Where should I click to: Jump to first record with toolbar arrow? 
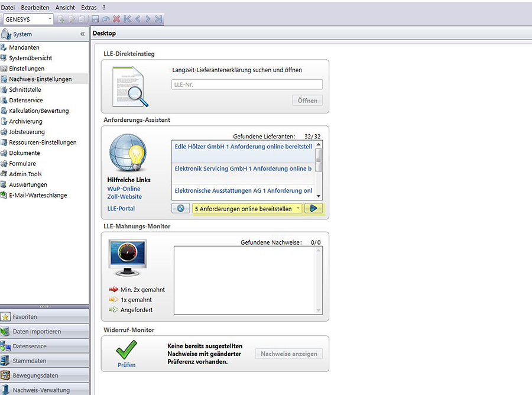127,19
